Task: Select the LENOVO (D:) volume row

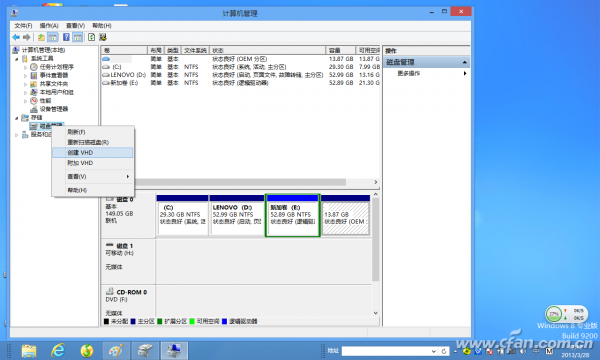Action: pos(240,75)
